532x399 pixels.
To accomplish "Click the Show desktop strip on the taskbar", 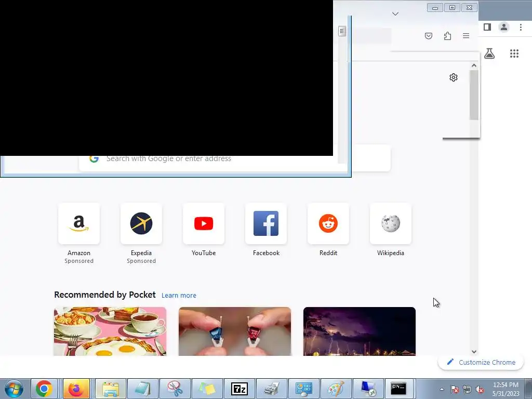I will (528, 389).
